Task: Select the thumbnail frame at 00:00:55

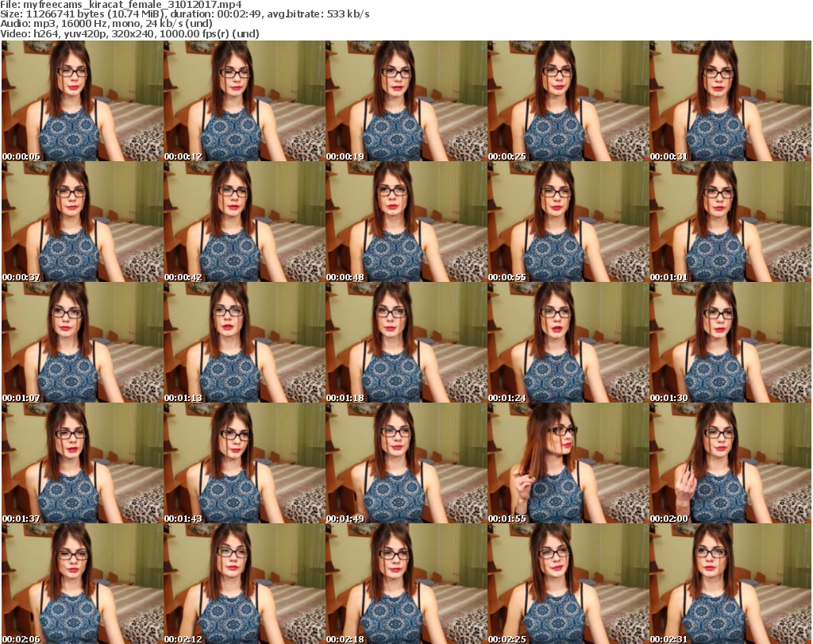Action: (568, 222)
